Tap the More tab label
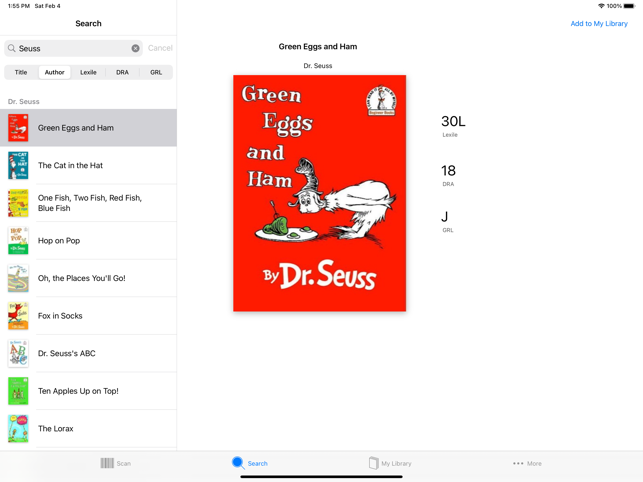 point(534,464)
